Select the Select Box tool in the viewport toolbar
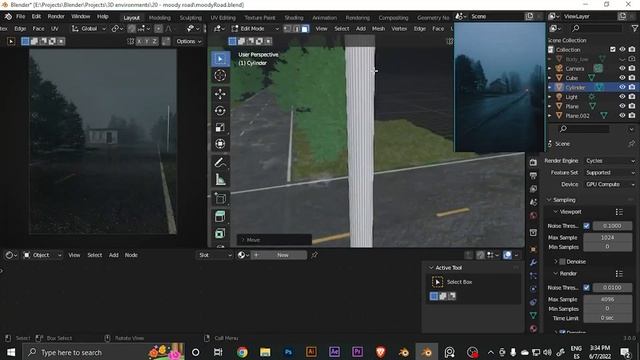 coord(220,59)
